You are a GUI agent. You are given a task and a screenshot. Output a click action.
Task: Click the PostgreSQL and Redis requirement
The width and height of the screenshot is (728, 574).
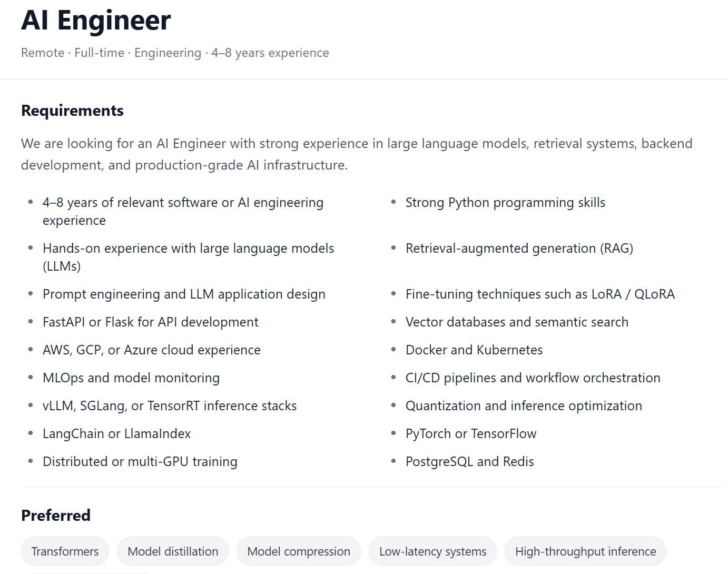tap(470, 461)
